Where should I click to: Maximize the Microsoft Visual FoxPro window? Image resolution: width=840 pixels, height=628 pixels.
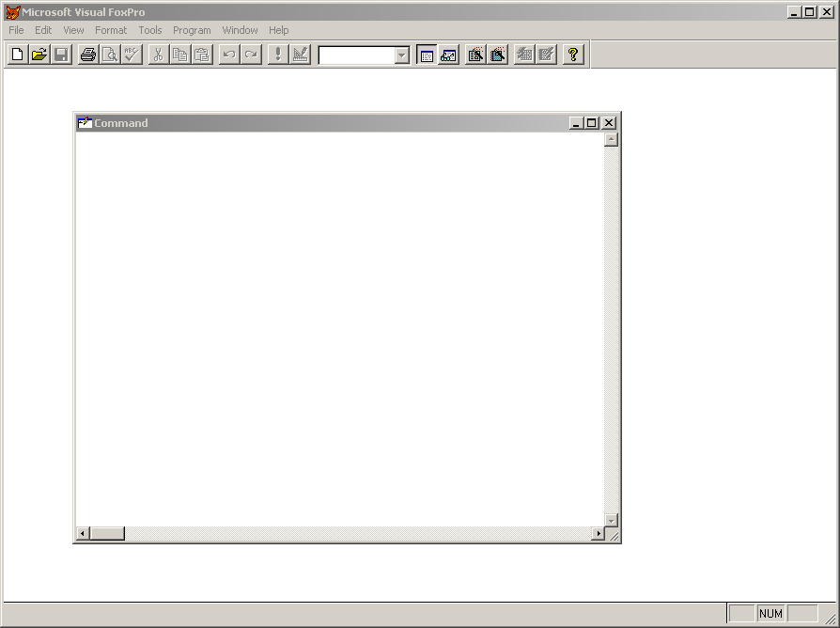coord(810,12)
